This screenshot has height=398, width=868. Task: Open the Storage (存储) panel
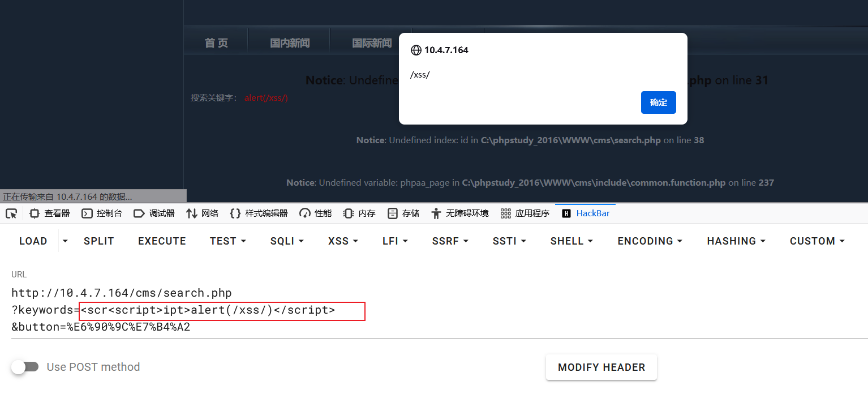click(x=403, y=213)
